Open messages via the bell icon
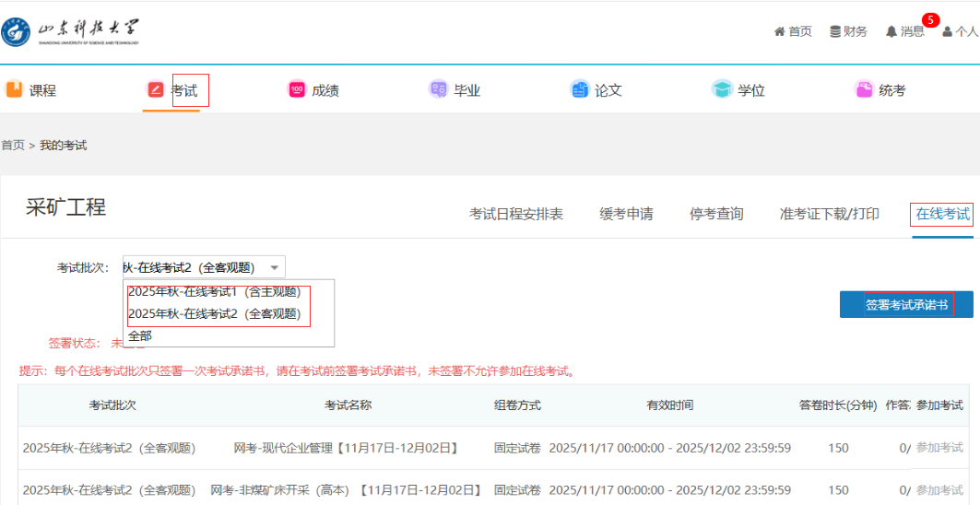This screenshot has height=505, width=980. (x=891, y=31)
